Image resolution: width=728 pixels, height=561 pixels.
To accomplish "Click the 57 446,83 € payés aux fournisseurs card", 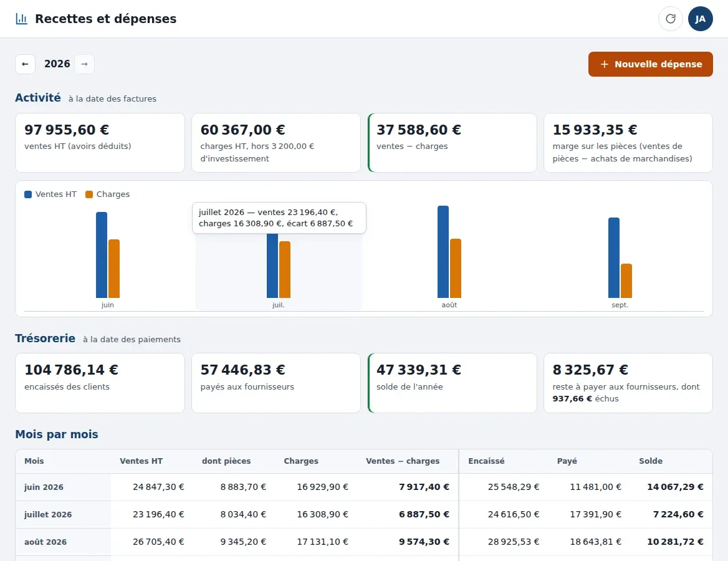I will point(275,383).
